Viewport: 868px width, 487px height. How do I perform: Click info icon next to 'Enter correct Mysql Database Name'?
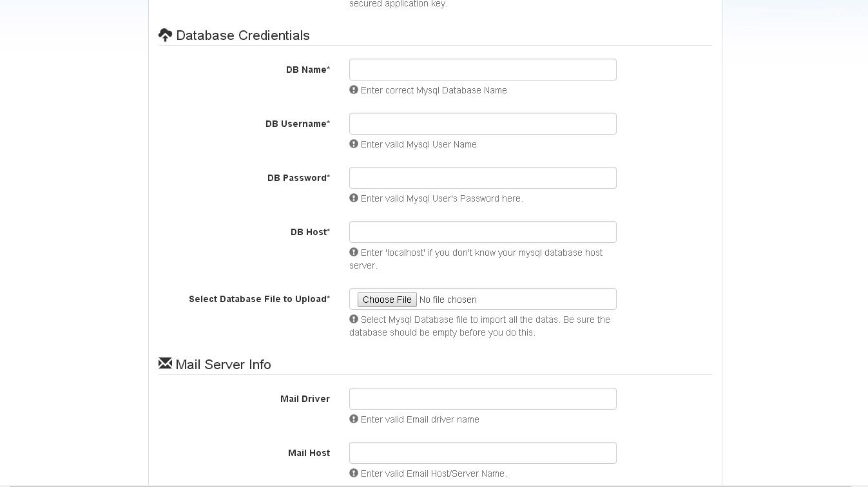[354, 90]
